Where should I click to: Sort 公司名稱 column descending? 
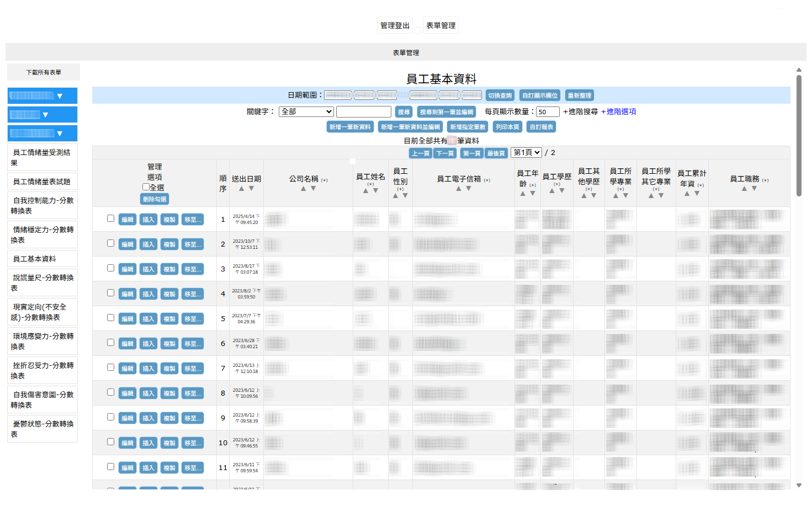tap(313, 189)
